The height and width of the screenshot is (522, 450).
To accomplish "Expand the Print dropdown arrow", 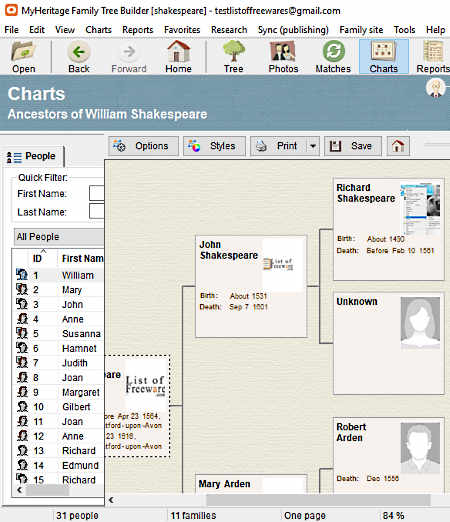I will [x=313, y=146].
